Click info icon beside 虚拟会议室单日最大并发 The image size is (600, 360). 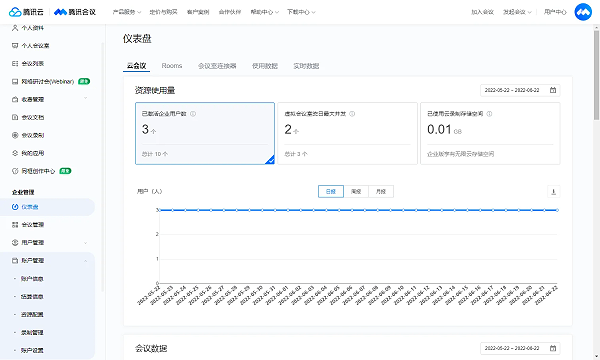[x=352, y=114]
